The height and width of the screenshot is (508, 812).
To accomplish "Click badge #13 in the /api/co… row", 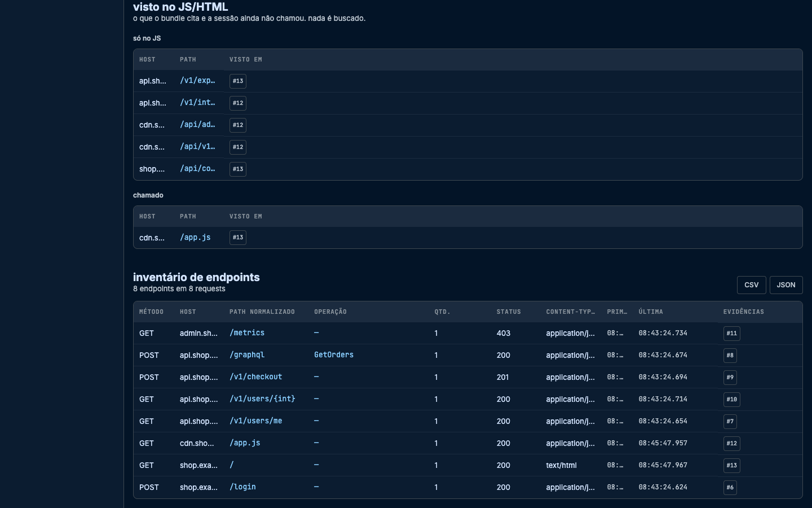I will click(x=238, y=169).
